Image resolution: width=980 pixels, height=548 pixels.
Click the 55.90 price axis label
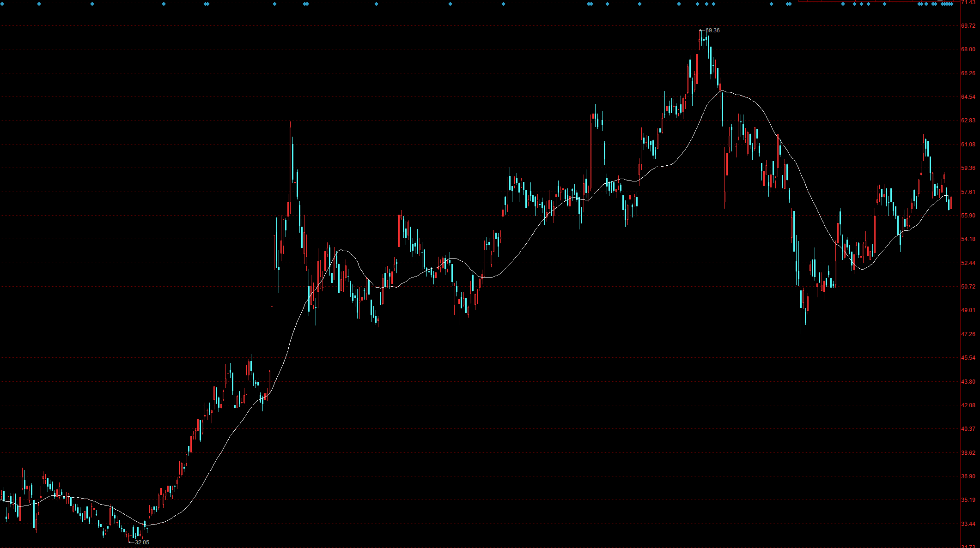tap(968, 216)
